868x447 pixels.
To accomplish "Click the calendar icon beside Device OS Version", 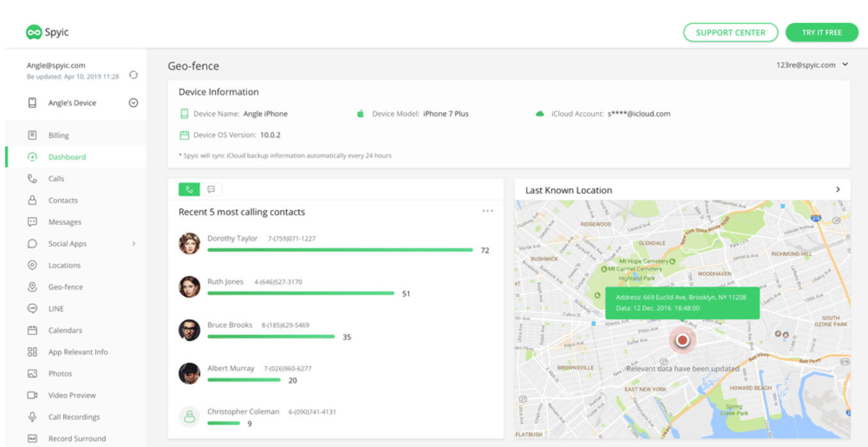I will point(184,135).
